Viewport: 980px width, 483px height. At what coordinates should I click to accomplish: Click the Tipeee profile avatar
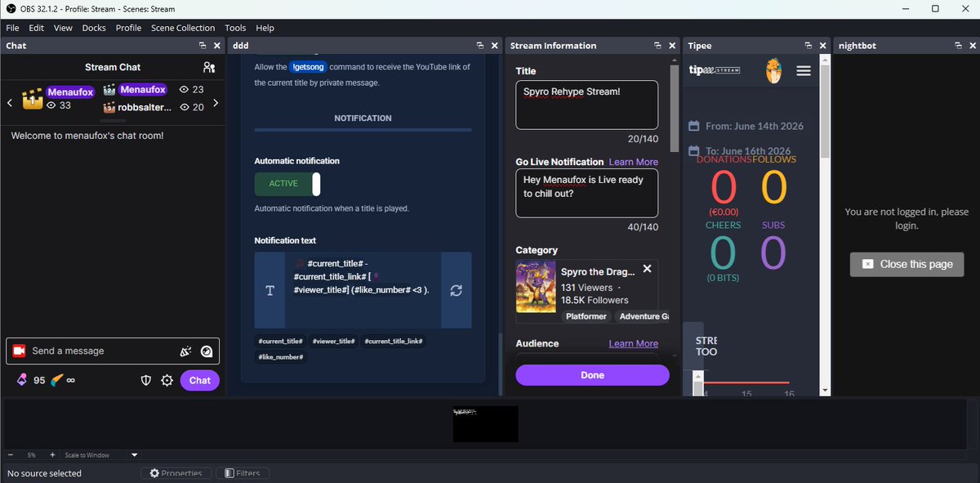coord(774,71)
